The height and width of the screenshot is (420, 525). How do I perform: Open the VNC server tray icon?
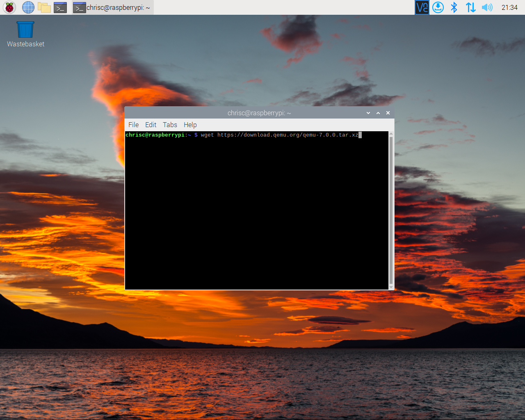pos(422,7)
